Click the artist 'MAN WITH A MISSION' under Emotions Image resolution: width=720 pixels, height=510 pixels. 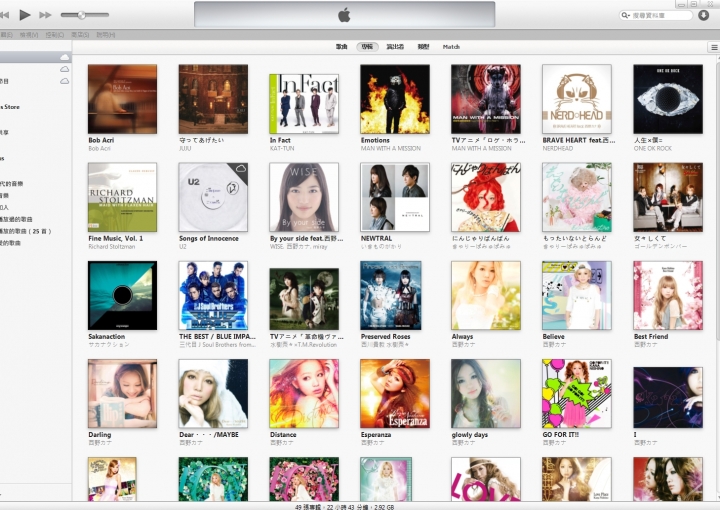pyautogui.click(x=391, y=149)
